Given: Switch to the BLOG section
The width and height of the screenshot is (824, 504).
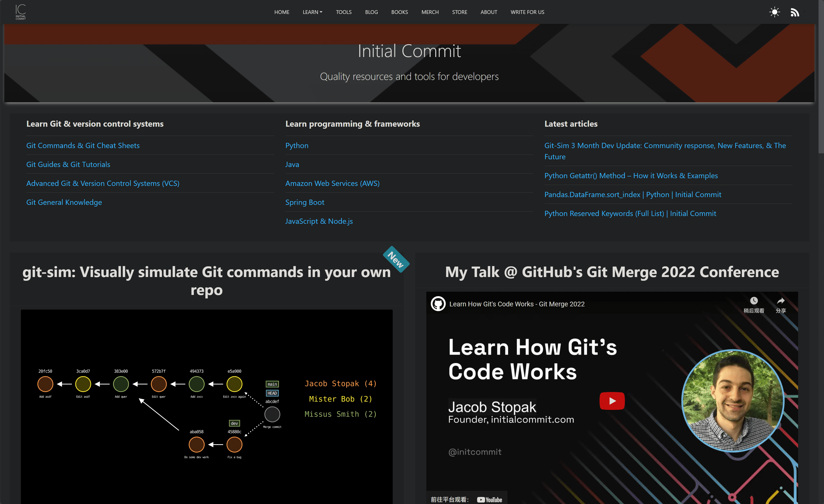Looking at the screenshot, I should pyautogui.click(x=371, y=12).
